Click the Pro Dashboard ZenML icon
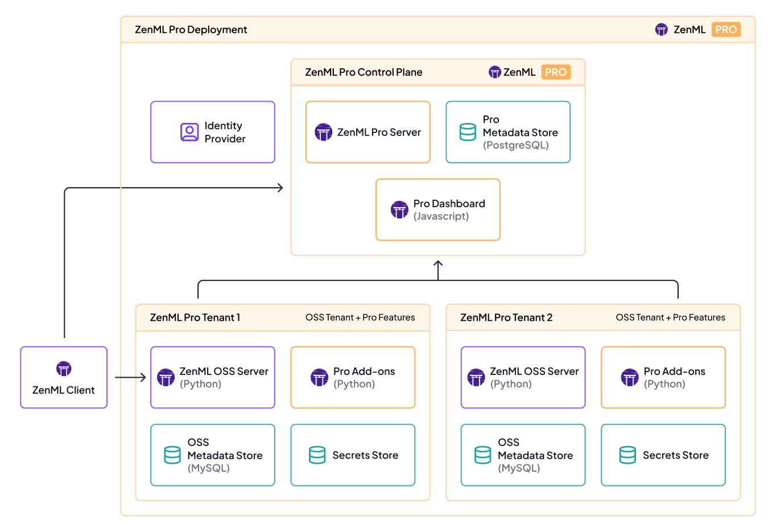The height and width of the screenshot is (532, 776). [x=399, y=209]
